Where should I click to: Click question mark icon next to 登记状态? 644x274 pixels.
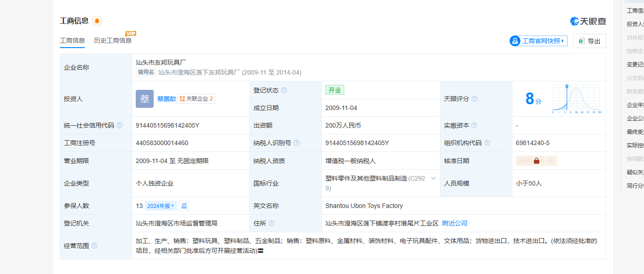pos(284,90)
